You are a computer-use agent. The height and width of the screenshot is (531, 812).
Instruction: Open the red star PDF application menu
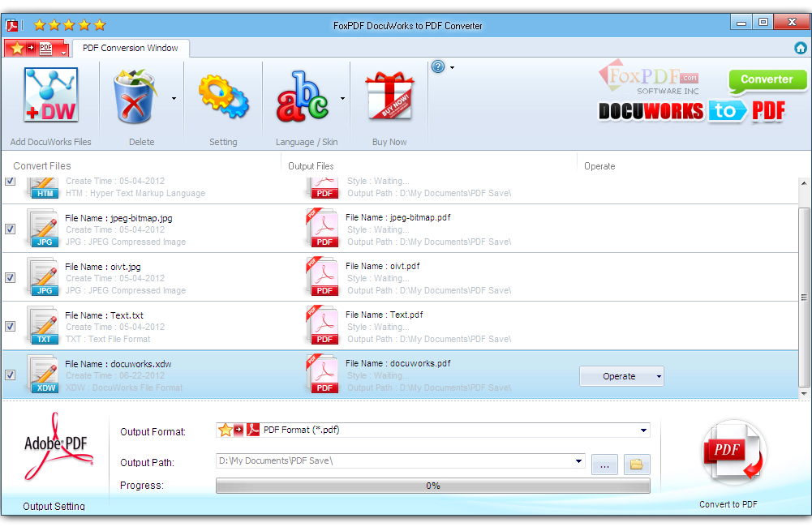coord(37,48)
